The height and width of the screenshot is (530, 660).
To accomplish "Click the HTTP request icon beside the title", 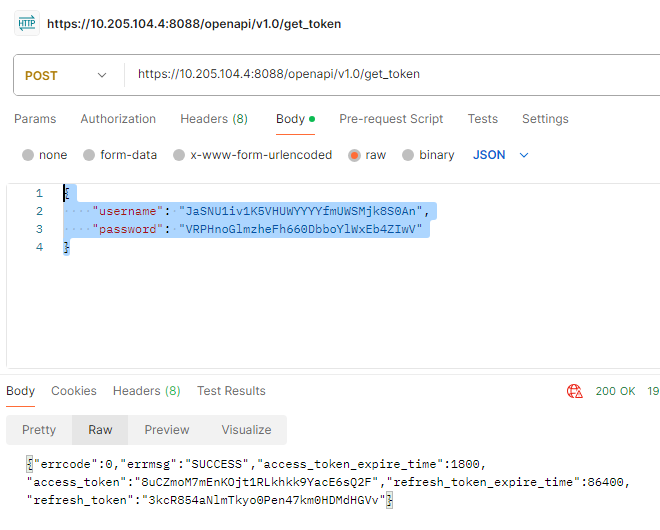I will pyautogui.click(x=27, y=23).
